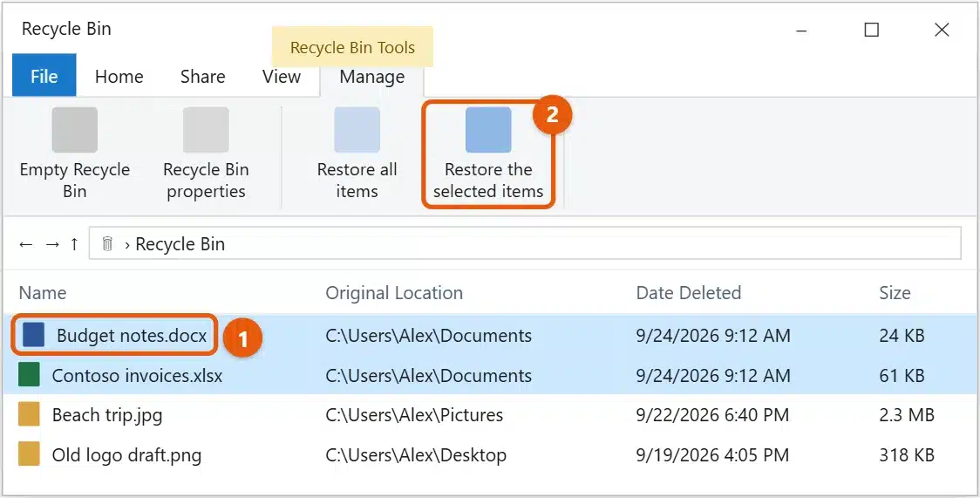The height and width of the screenshot is (498, 980).
Task: Go up one level with up arrow
Action: coord(74,243)
